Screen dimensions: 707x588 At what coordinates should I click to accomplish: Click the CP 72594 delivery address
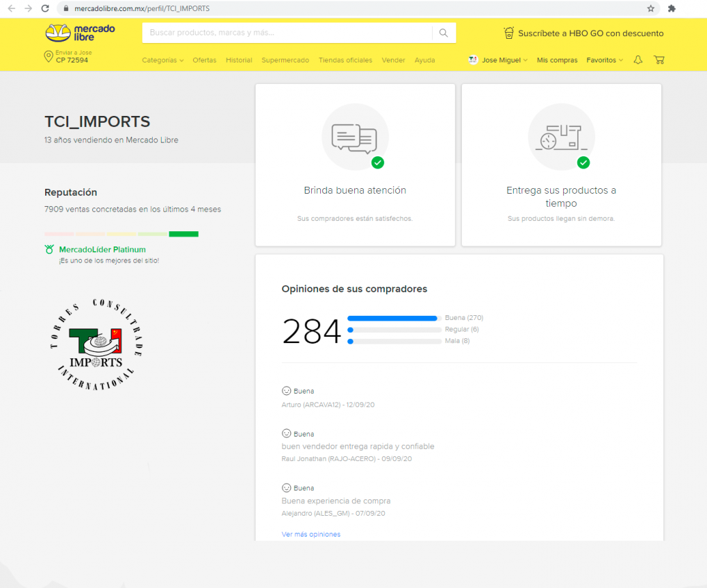pyautogui.click(x=72, y=60)
